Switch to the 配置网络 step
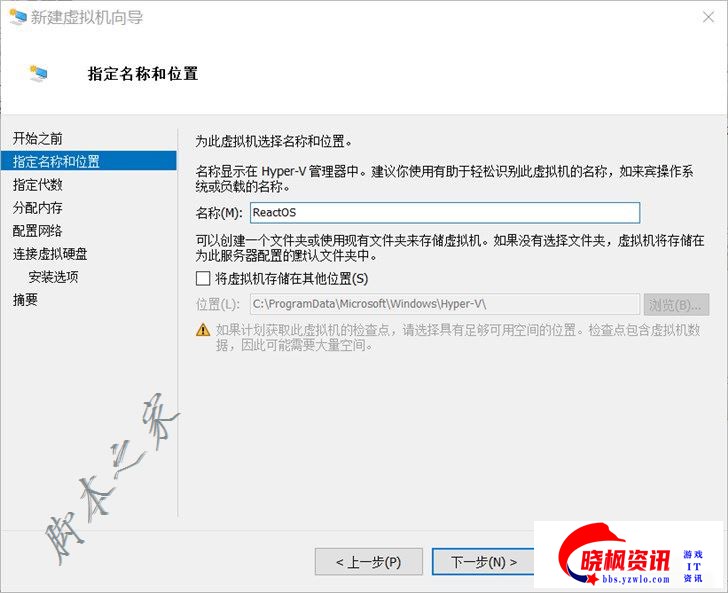Image resolution: width=728 pixels, height=593 pixels. tap(38, 231)
